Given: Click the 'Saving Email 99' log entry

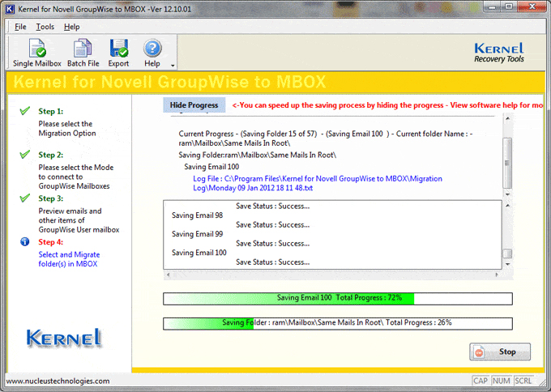Looking at the screenshot, I should click(x=197, y=234).
